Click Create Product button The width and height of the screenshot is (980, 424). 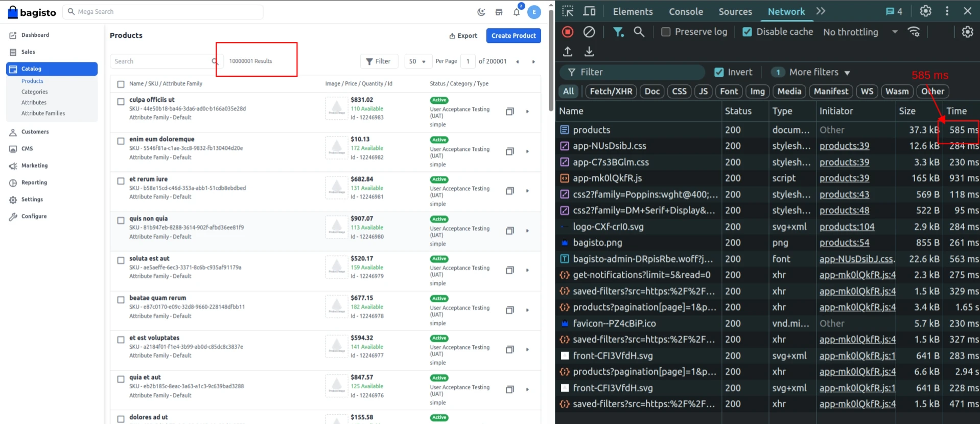click(x=514, y=36)
